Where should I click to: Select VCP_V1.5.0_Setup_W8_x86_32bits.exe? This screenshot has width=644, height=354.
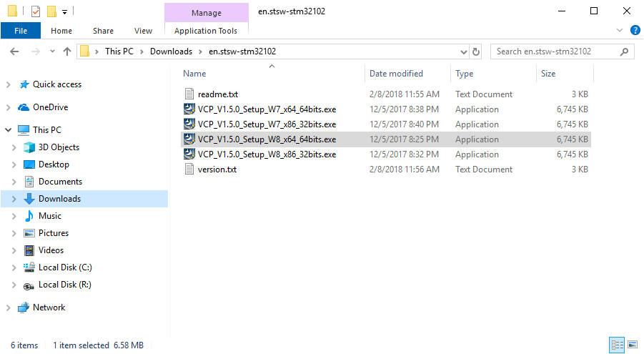(267, 154)
